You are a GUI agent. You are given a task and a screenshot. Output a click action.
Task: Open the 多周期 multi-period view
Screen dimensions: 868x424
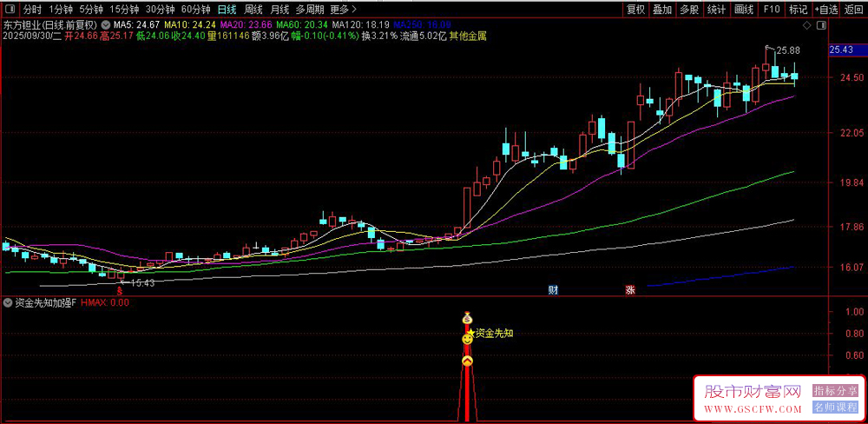coord(310,9)
